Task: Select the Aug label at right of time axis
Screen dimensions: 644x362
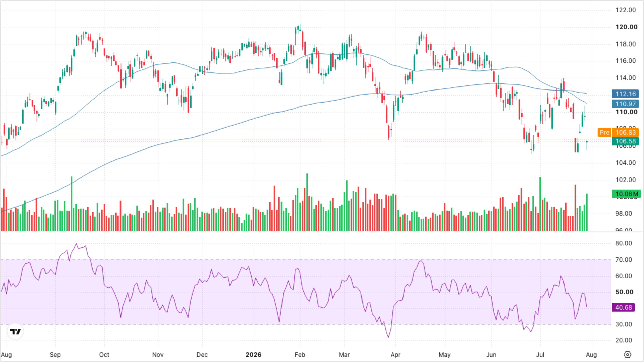Action: 591,355
